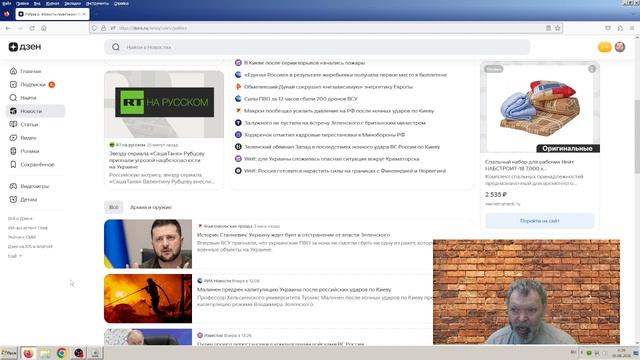Open the Pocket save icon in toolbar

click(608, 28)
